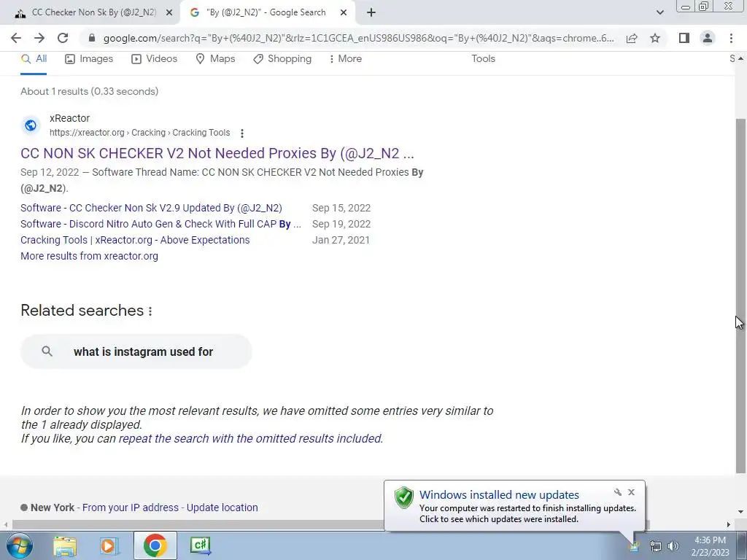Click the Update location link
This screenshot has height=560, width=747.
point(222,507)
